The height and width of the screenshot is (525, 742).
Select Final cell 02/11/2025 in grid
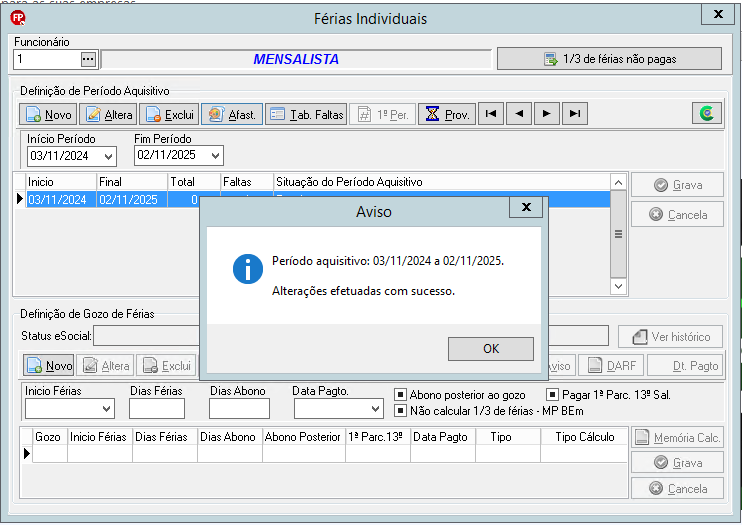point(132,199)
